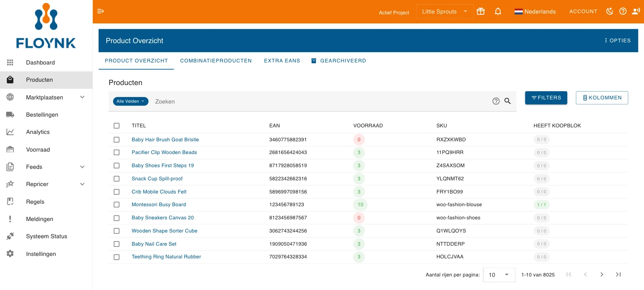
Task: Click the Voorraad warehouse icon
Action: tap(10, 150)
